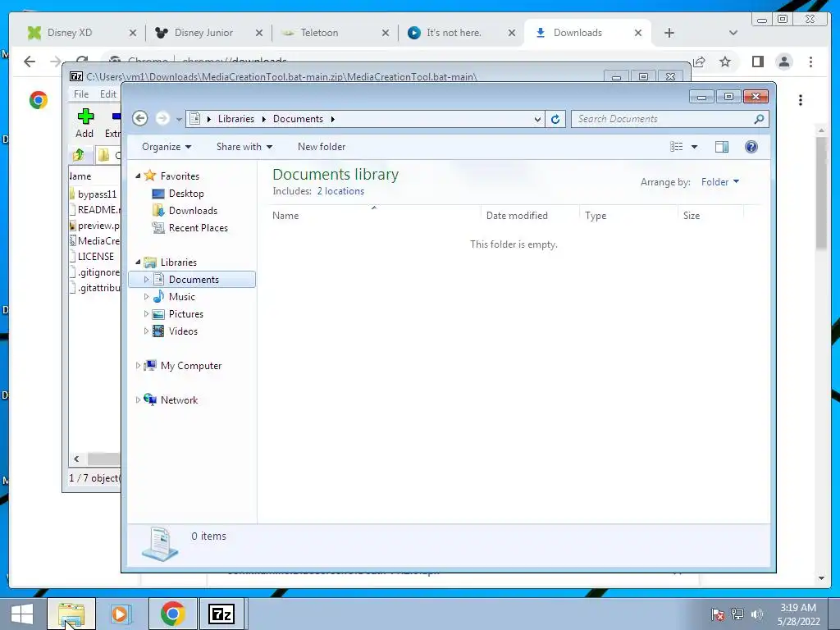Click the Favorites star icon
Screen dimensions: 840x630
(x=150, y=176)
